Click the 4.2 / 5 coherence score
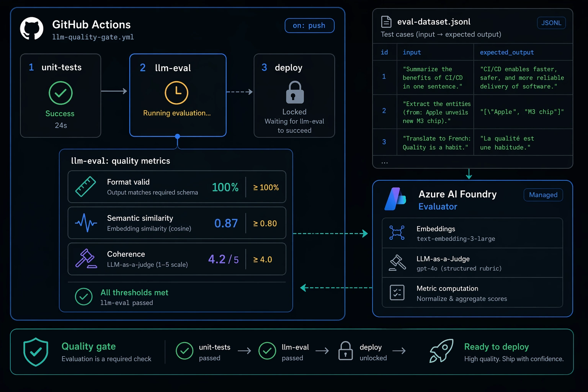The image size is (588, 392). [x=224, y=260]
